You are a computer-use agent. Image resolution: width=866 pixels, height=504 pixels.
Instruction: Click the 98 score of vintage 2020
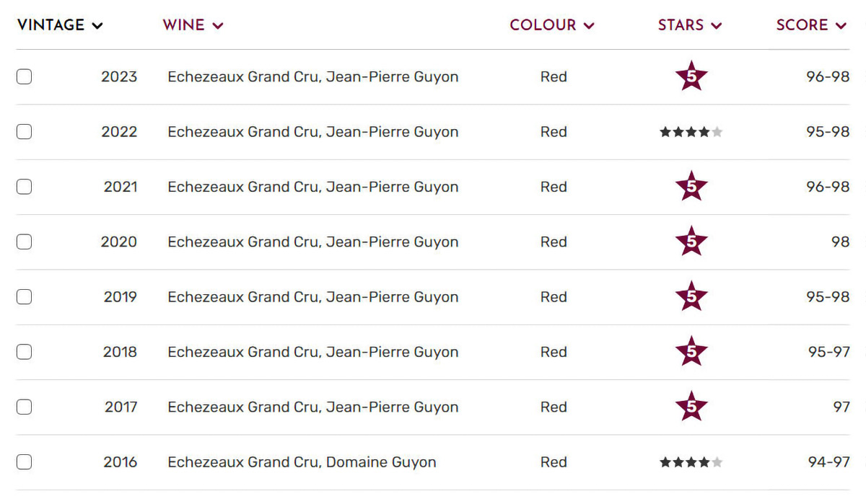(840, 242)
